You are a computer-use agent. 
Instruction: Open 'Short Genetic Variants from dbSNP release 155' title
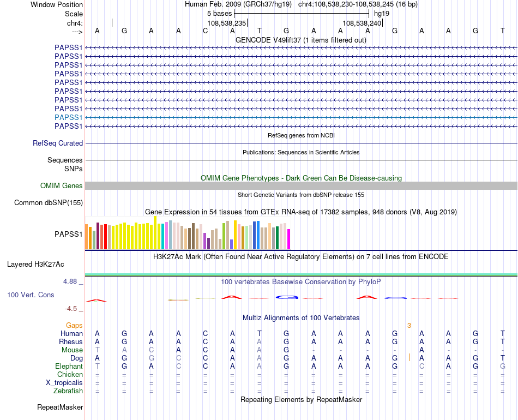pyautogui.click(x=301, y=195)
